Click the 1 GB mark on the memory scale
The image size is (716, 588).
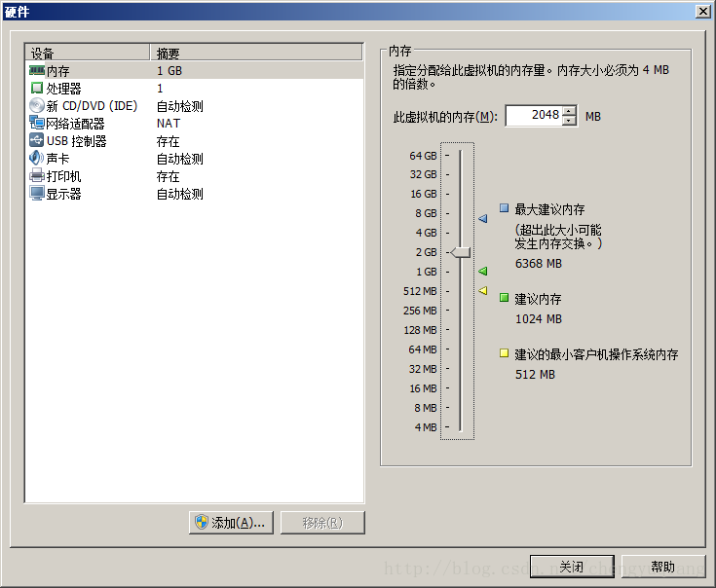426,272
